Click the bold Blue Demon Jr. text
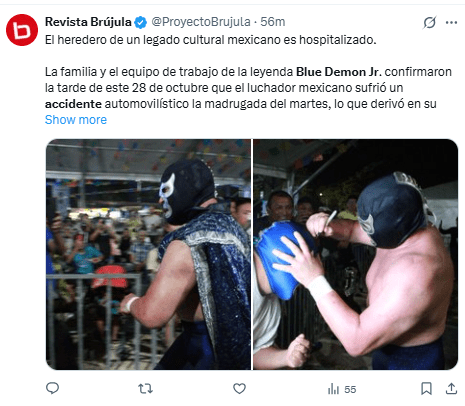Viewport: 465px width, 406px height. point(339,72)
